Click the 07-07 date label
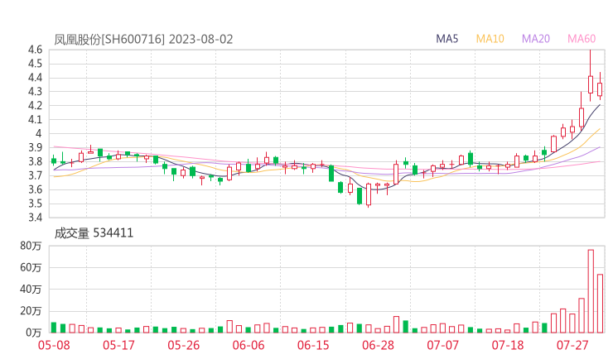Image resolution: width=613 pixels, height=364 pixels. pos(442,345)
